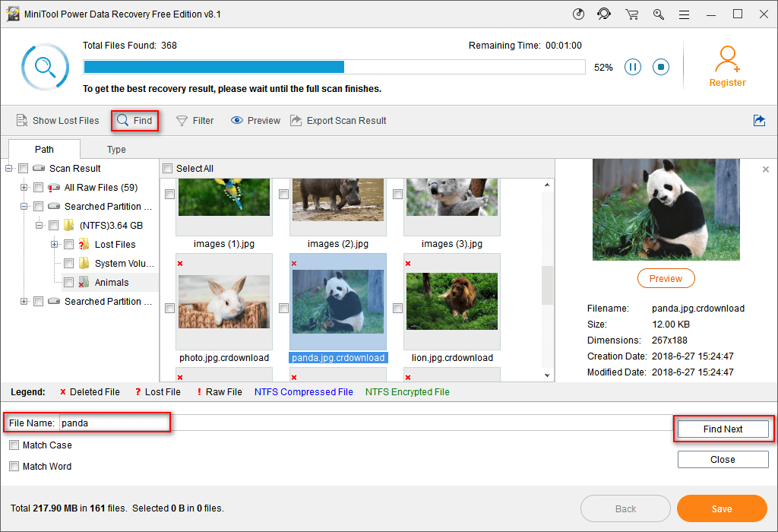The image size is (778, 532).
Task: Open the Filter tool
Action: pyautogui.click(x=195, y=121)
